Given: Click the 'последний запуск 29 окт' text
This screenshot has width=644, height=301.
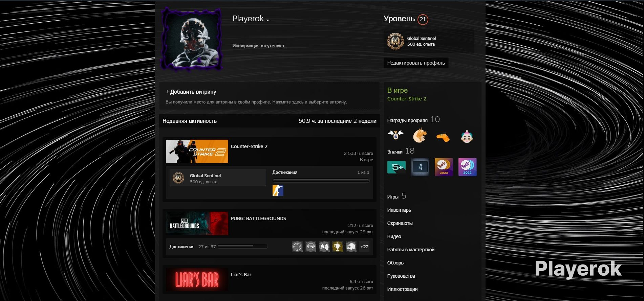Looking at the screenshot, I should 348,232.
